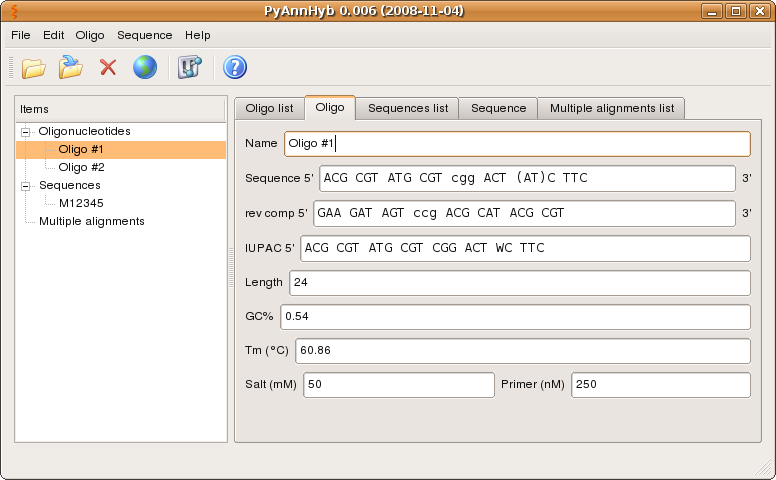
Task: Click the open folder toolbar icon
Action: pyautogui.click(x=34, y=68)
